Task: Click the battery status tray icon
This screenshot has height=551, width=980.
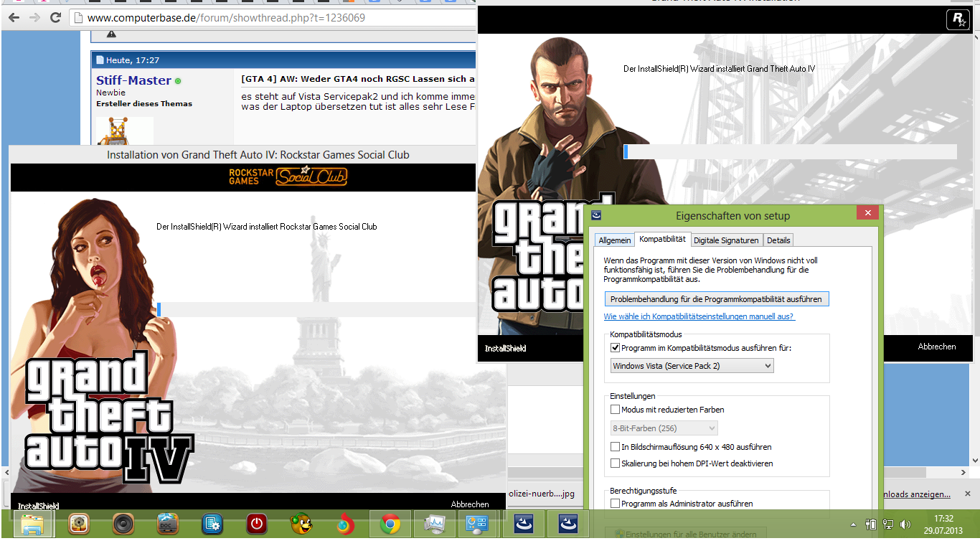Action: [871, 524]
